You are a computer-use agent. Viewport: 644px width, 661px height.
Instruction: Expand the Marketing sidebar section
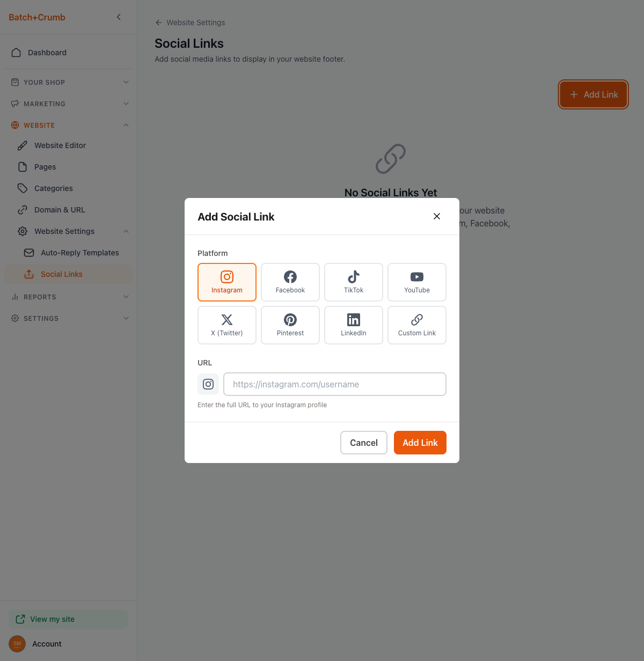pyautogui.click(x=69, y=104)
